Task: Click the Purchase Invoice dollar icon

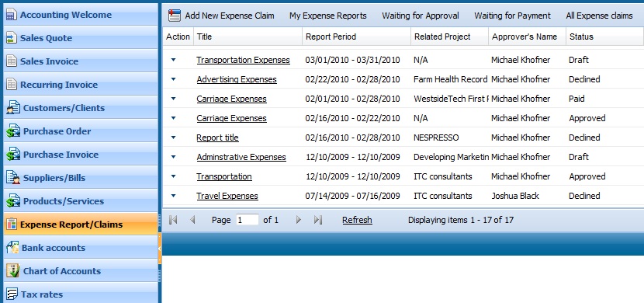Action: pos(12,155)
